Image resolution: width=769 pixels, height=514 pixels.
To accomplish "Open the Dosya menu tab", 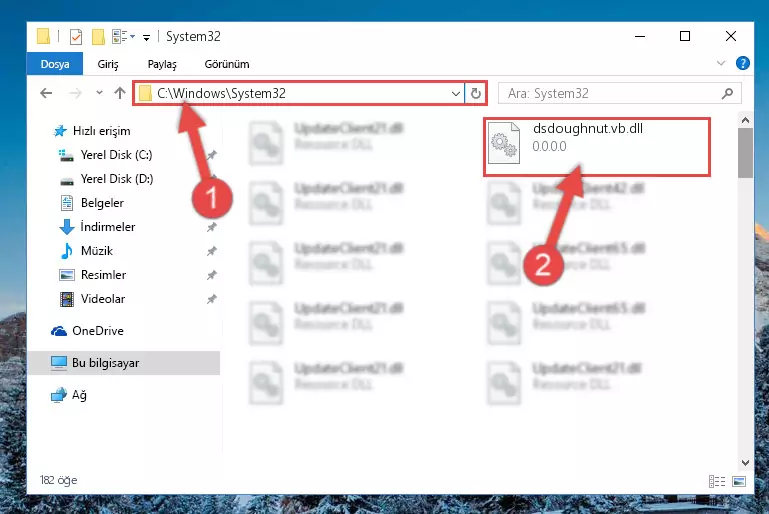I will click(x=55, y=64).
